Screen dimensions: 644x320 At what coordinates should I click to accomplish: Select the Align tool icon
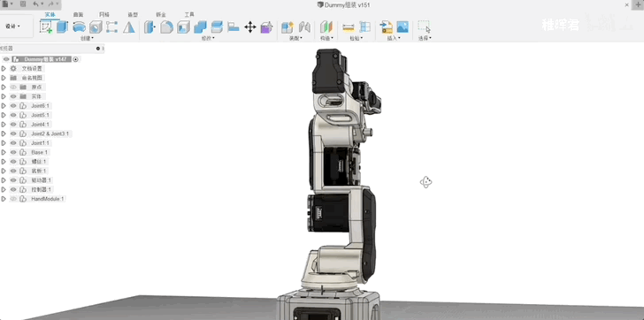(x=234, y=27)
